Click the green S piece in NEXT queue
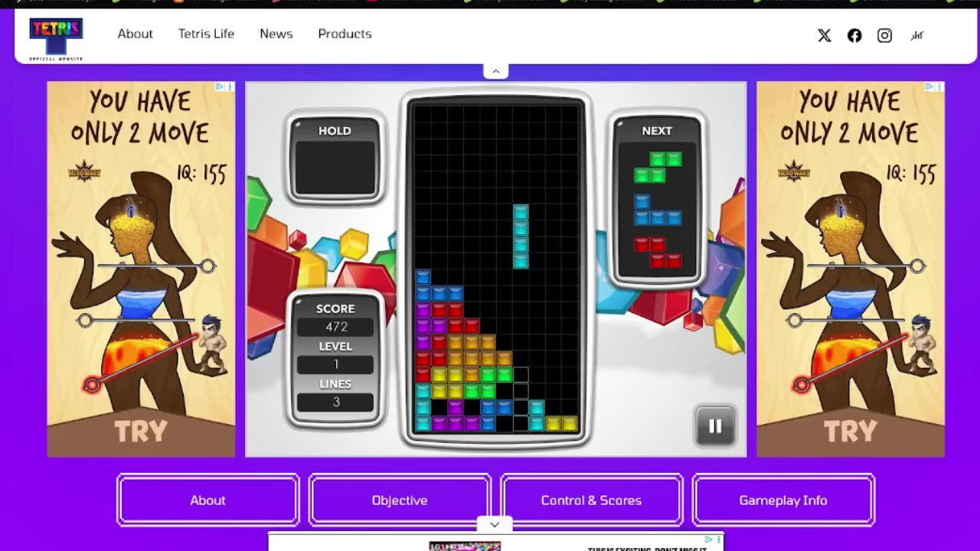 point(658,167)
